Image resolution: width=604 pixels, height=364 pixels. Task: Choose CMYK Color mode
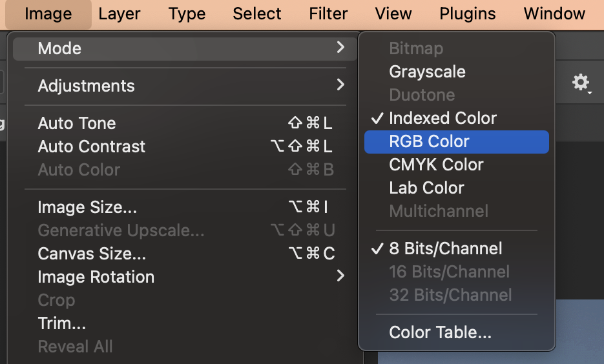pos(436,165)
